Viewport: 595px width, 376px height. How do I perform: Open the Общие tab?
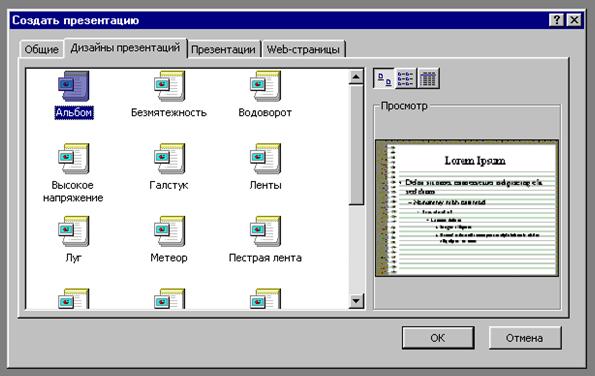[x=41, y=49]
